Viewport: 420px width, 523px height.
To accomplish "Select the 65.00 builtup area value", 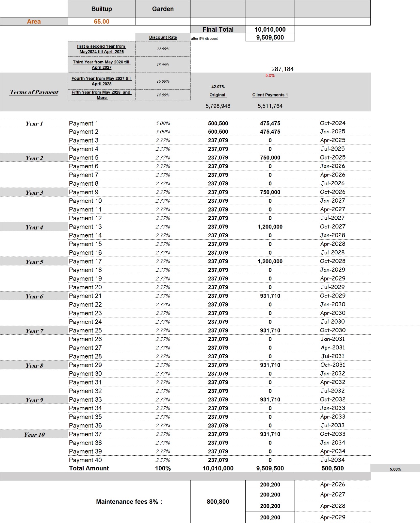I will click(x=102, y=22).
